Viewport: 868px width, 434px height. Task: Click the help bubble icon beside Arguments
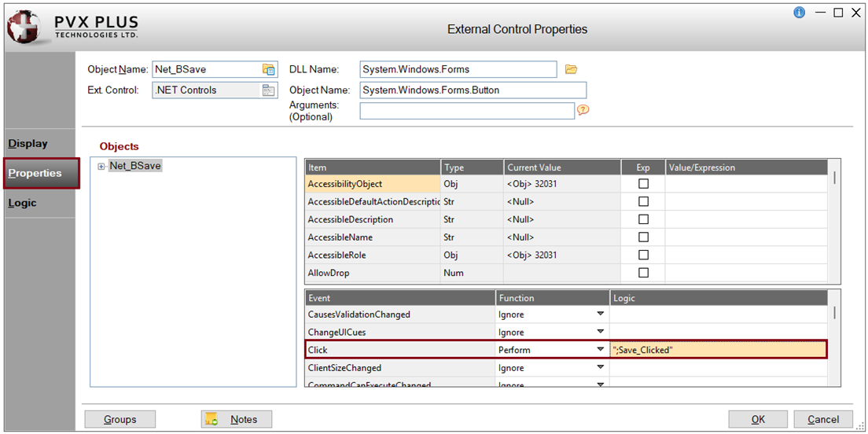click(583, 110)
